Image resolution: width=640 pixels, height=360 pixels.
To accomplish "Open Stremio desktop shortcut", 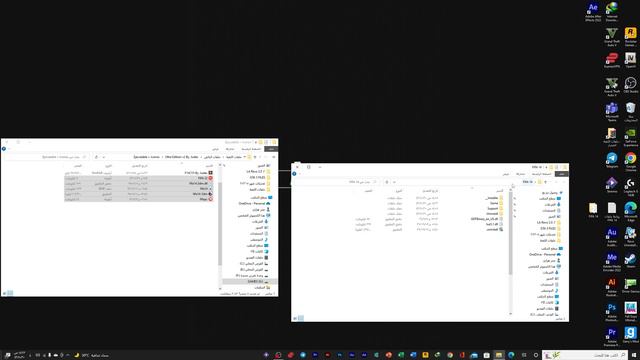I will [x=611, y=185].
